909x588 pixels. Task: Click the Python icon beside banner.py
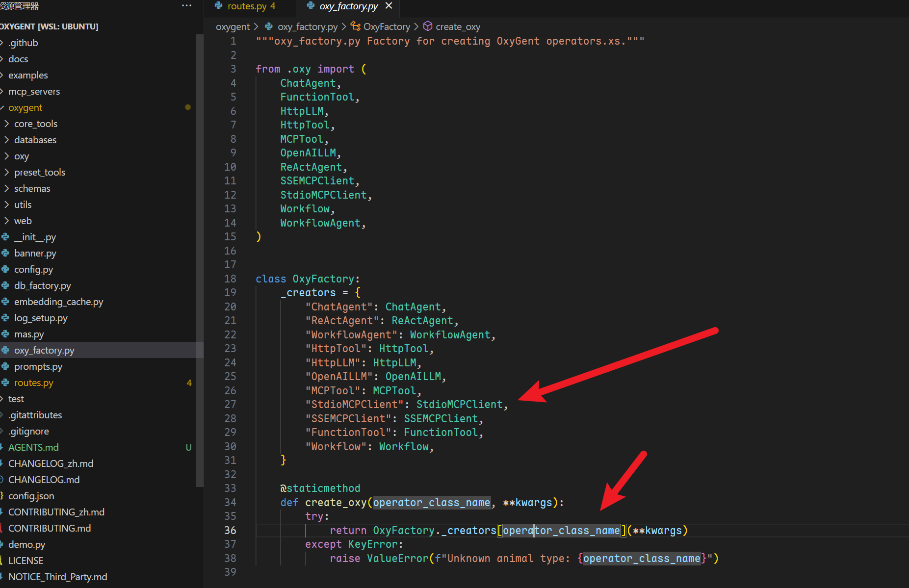[5, 253]
